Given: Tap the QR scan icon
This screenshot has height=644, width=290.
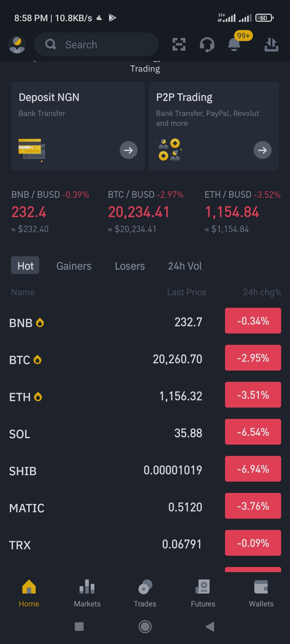Looking at the screenshot, I should (179, 44).
